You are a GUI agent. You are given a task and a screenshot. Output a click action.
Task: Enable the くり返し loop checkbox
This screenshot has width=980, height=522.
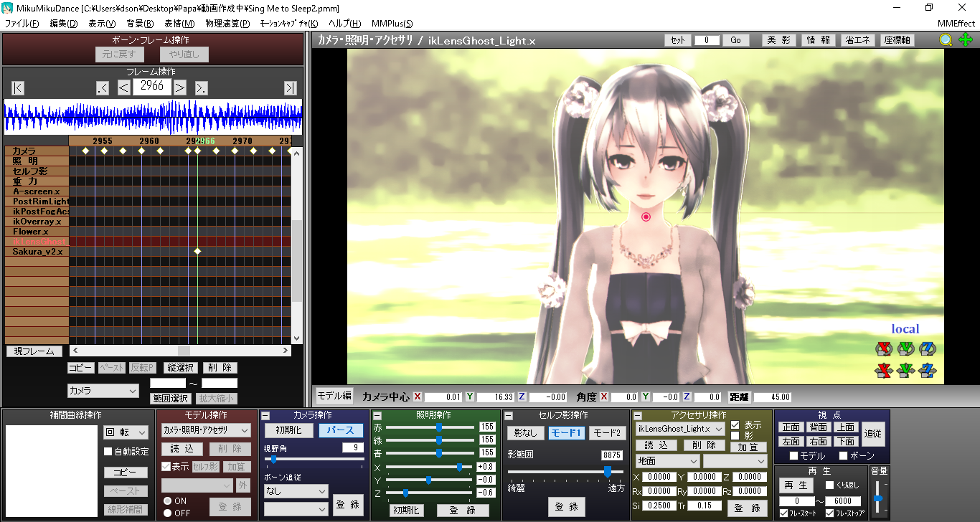tap(830, 485)
